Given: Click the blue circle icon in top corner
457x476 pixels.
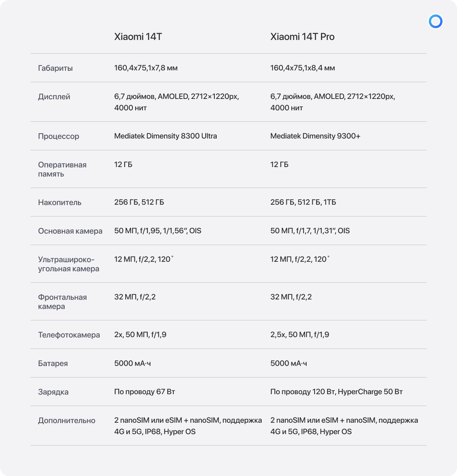Looking at the screenshot, I should [x=435, y=21].
